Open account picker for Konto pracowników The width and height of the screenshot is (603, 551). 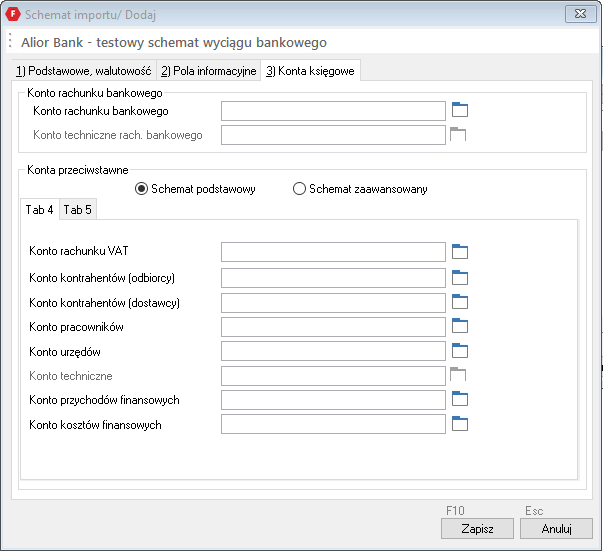tap(460, 326)
